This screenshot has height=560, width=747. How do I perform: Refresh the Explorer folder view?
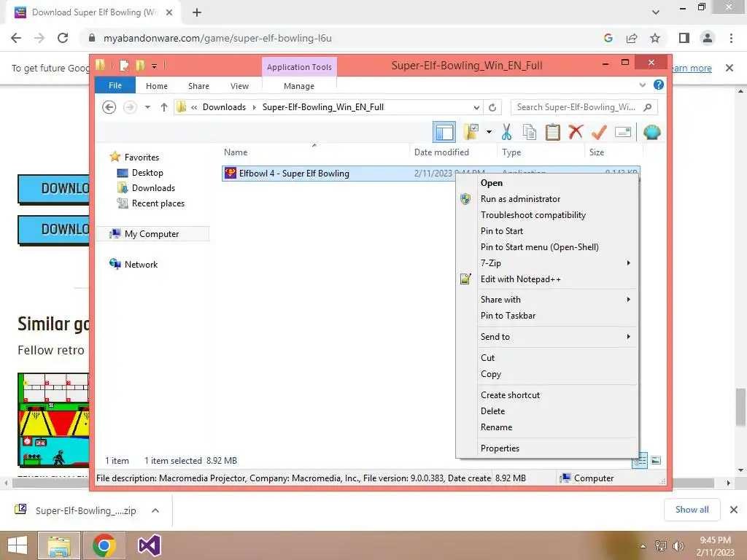tap(492, 107)
